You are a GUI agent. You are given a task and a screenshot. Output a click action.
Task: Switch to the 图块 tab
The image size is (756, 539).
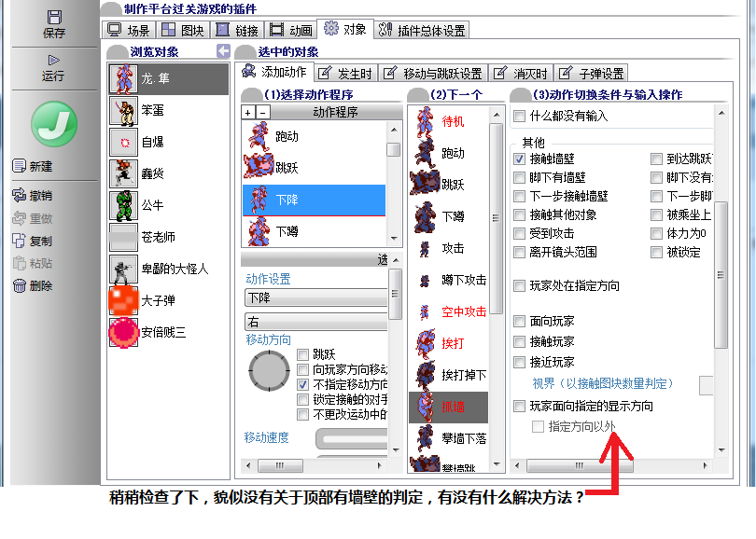click(183, 31)
